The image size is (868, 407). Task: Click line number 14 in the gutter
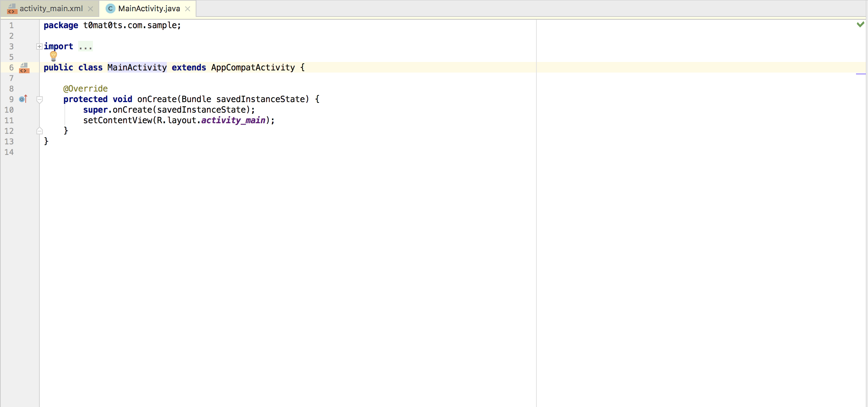coord(9,152)
